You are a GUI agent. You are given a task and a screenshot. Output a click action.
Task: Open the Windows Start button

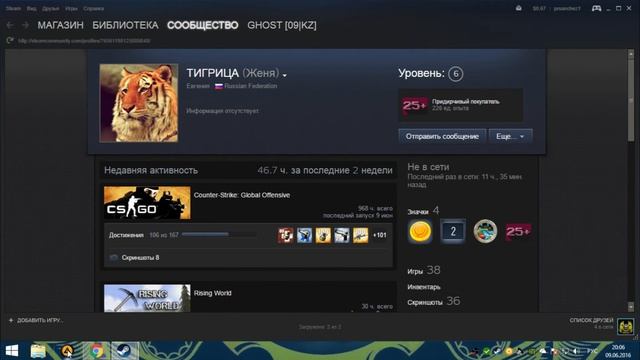[x=12, y=351]
